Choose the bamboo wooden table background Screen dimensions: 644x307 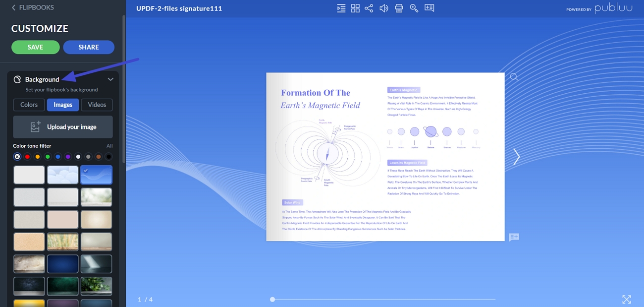[x=63, y=242]
